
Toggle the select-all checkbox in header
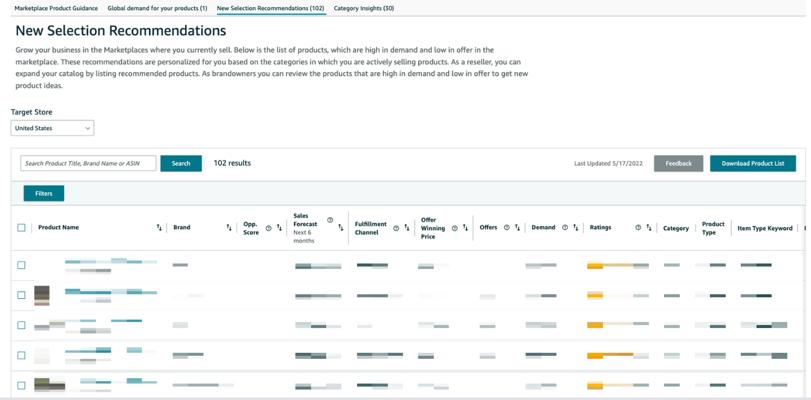21,228
